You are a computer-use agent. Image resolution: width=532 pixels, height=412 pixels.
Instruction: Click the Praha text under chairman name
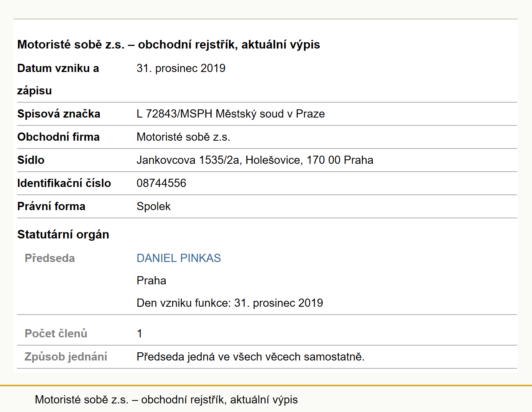point(151,280)
